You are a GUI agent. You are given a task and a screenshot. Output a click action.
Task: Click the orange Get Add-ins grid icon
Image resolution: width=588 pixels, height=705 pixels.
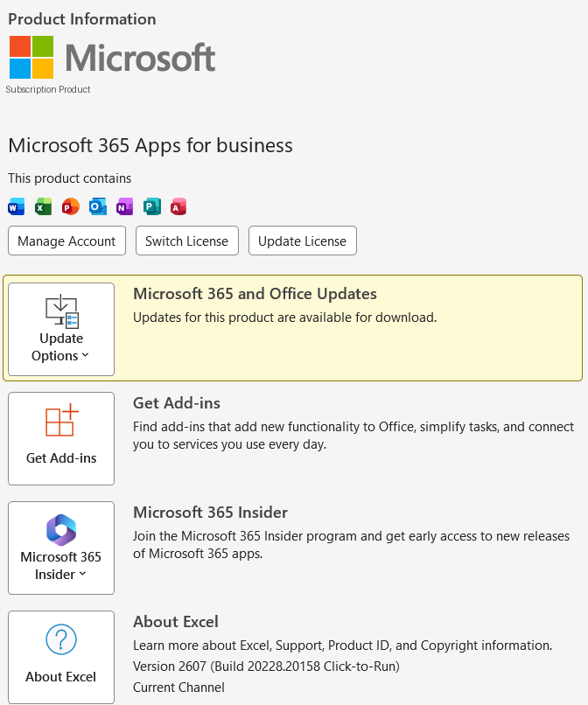[62, 420]
